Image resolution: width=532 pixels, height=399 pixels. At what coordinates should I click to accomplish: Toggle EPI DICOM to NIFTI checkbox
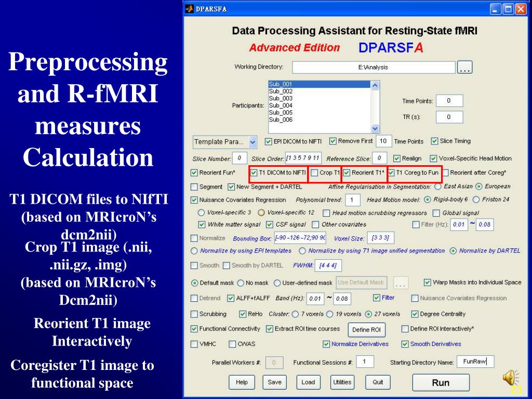(269, 141)
